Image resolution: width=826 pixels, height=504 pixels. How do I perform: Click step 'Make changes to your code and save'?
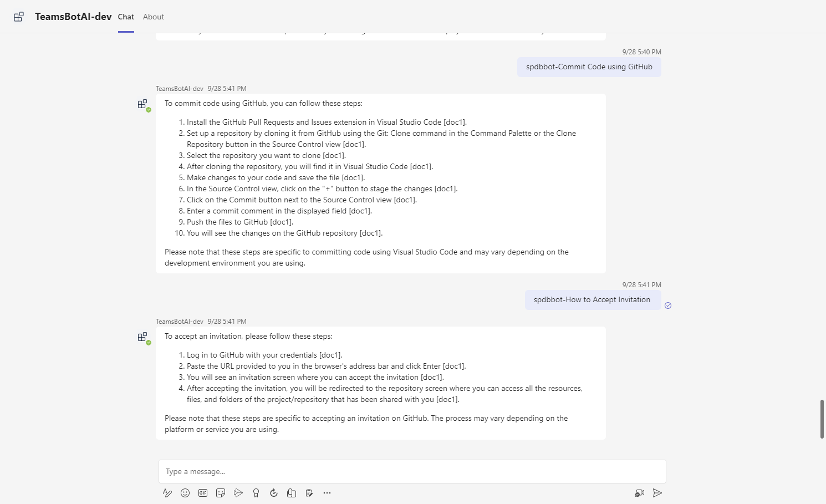pos(276,177)
